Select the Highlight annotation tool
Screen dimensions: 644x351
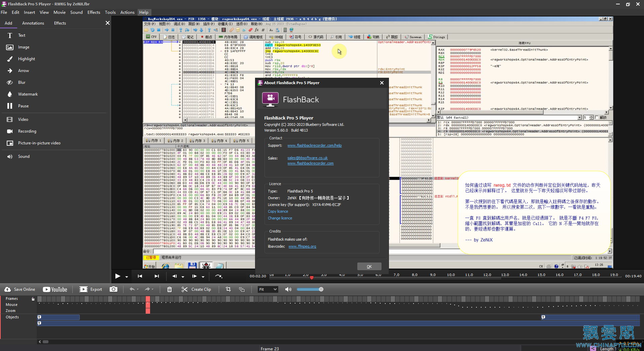[x=21, y=59]
